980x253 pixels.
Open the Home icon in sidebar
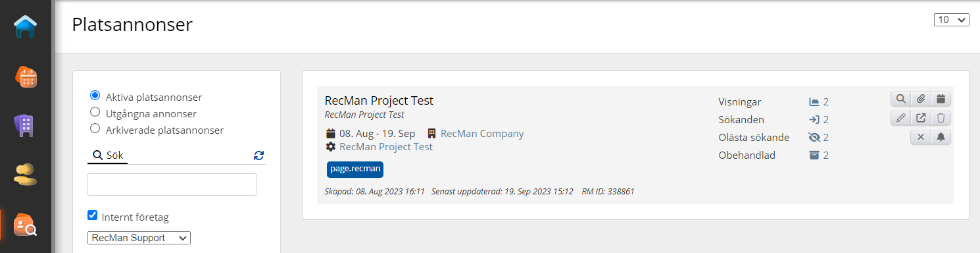[26, 26]
